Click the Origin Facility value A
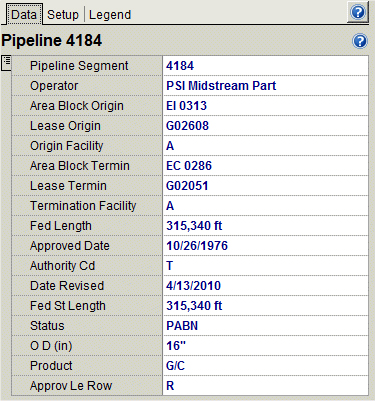 pyautogui.click(x=170, y=146)
